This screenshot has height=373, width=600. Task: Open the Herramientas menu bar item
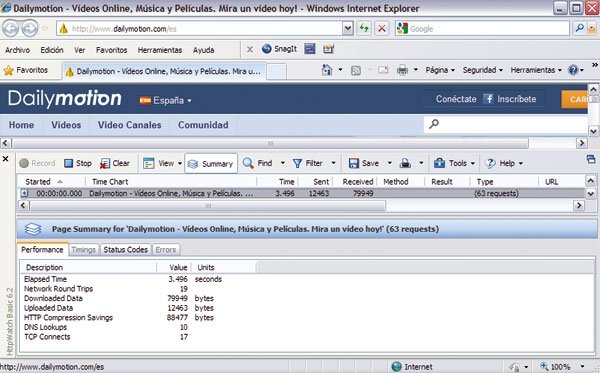click(x=160, y=50)
